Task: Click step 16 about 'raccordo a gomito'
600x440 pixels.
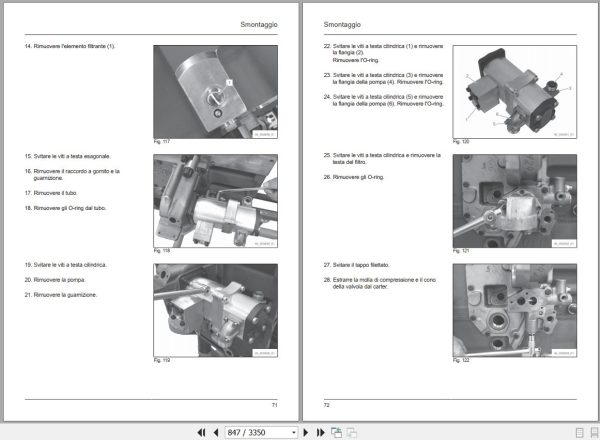Action: point(72,174)
